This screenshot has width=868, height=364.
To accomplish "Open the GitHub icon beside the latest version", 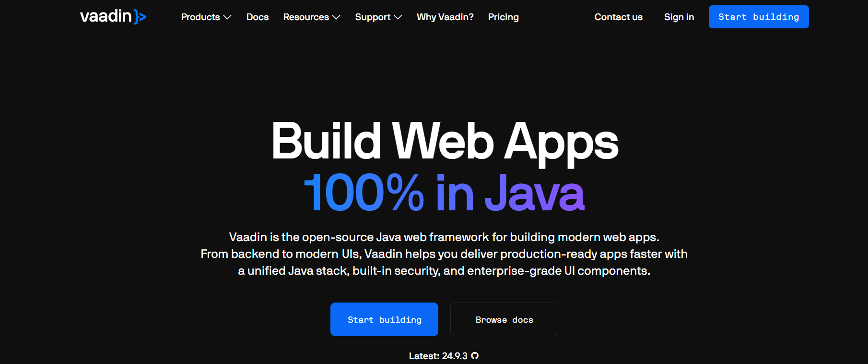I will 475,356.
